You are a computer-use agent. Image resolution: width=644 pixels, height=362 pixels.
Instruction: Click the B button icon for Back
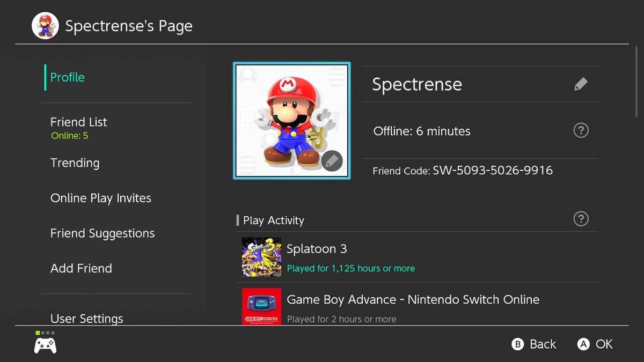click(517, 344)
